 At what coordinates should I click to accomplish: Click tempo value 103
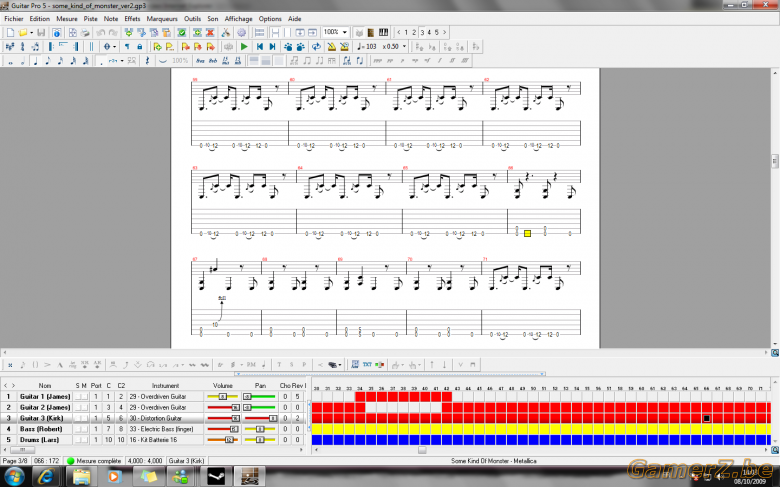coord(371,47)
